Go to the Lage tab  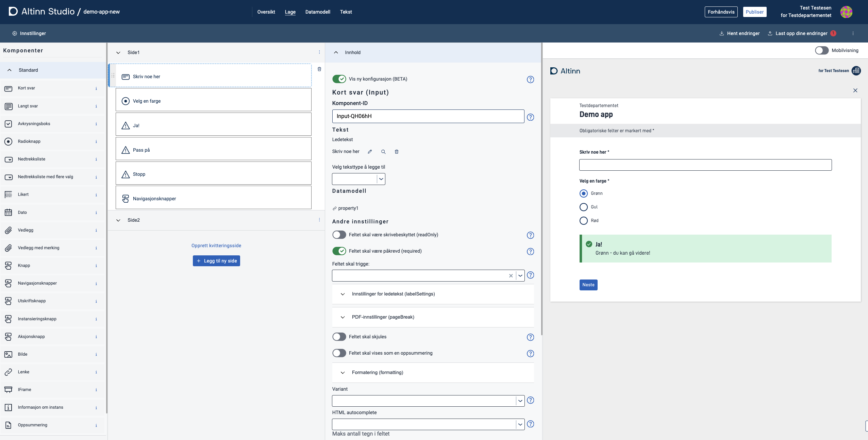pyautogui.click(x=290, y=12)
